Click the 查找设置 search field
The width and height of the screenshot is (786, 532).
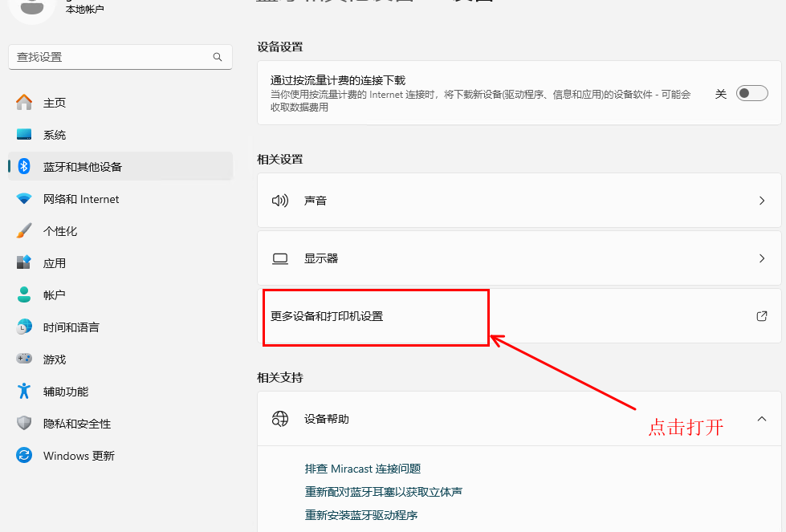click(x=112, y=57)
